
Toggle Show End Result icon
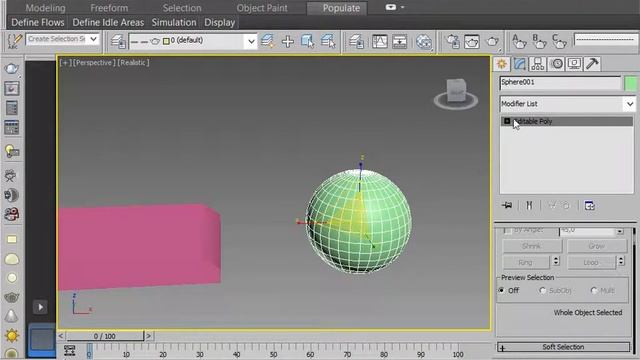529,205
